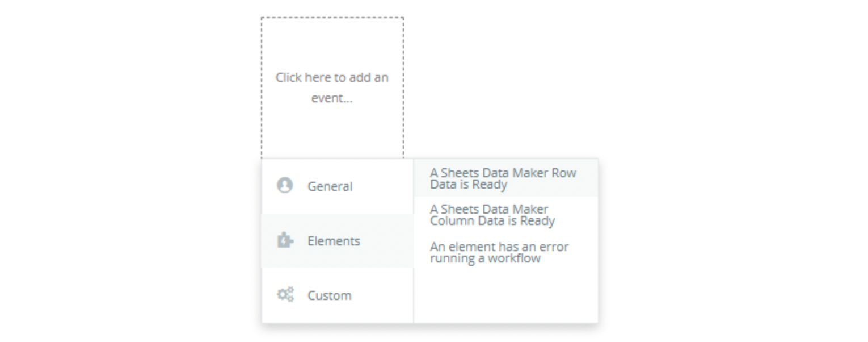Click the word General in category list
This screenshot has height=342, width=868.
(330, 186)
